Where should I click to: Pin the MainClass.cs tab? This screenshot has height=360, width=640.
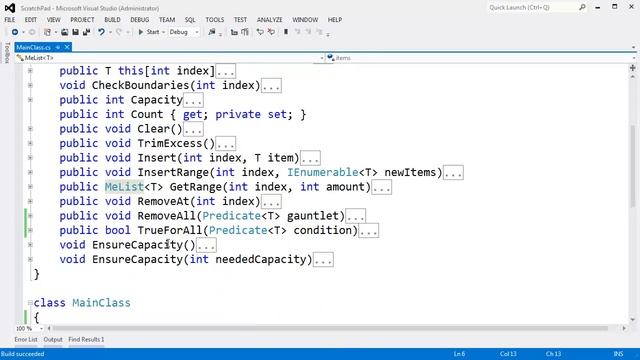(58, 47)
